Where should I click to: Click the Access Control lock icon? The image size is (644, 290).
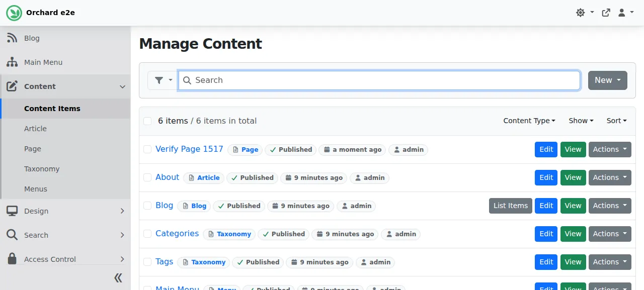(x=12, y=259)
